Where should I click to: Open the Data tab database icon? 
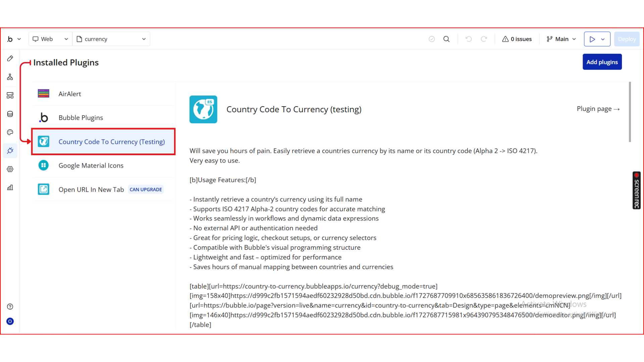pyautogui.click(x=10, y=114)
